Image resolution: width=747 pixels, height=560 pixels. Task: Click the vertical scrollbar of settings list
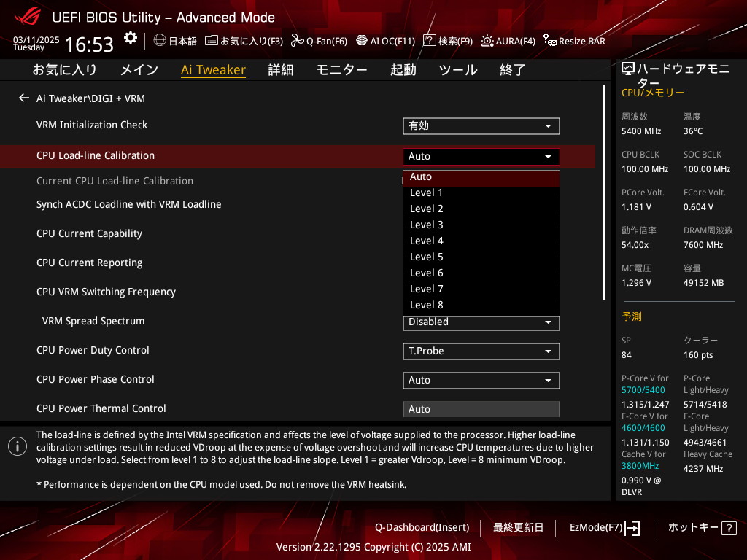(604, 192)
